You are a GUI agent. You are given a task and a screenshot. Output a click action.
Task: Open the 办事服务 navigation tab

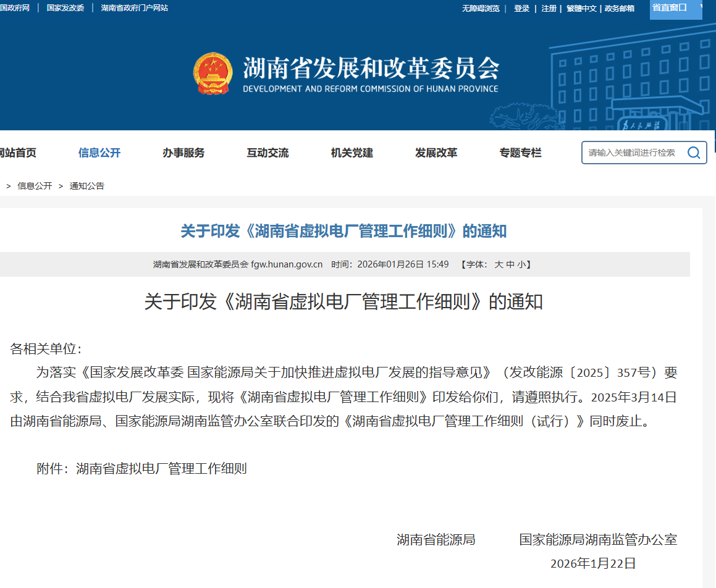pyautogui.click(x=183, y=153)
